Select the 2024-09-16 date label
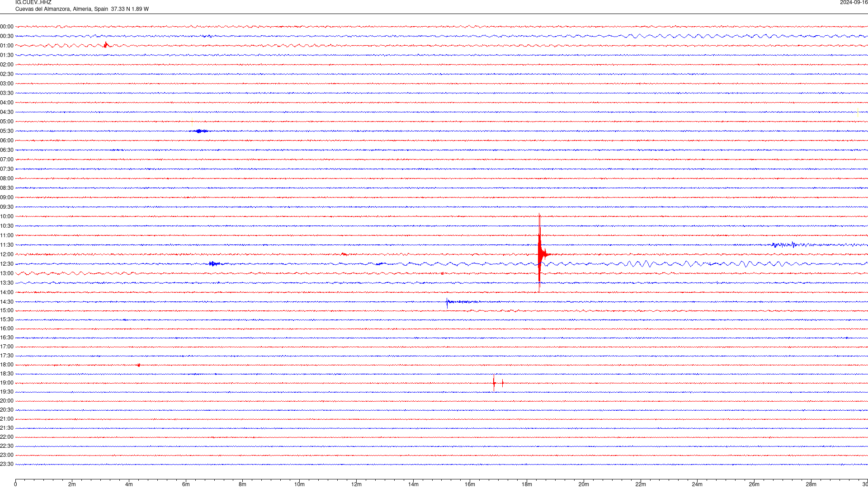Image resolution: width=868 pixels, height=488 pixels. click(x=854, y=3)
